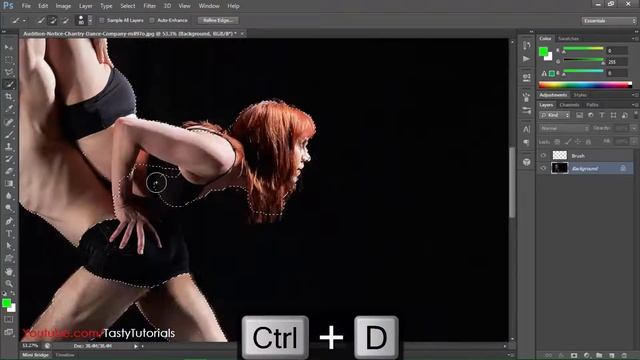Select the Gradient tool
The image size is (640, 360).
click(x=9, y=183)
